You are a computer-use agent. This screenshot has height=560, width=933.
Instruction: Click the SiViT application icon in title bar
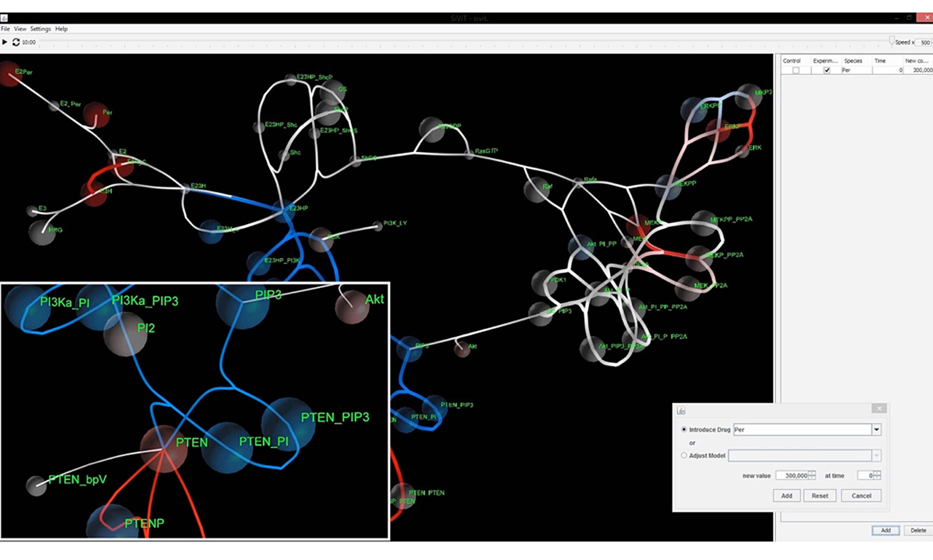[x=4, y=18]
